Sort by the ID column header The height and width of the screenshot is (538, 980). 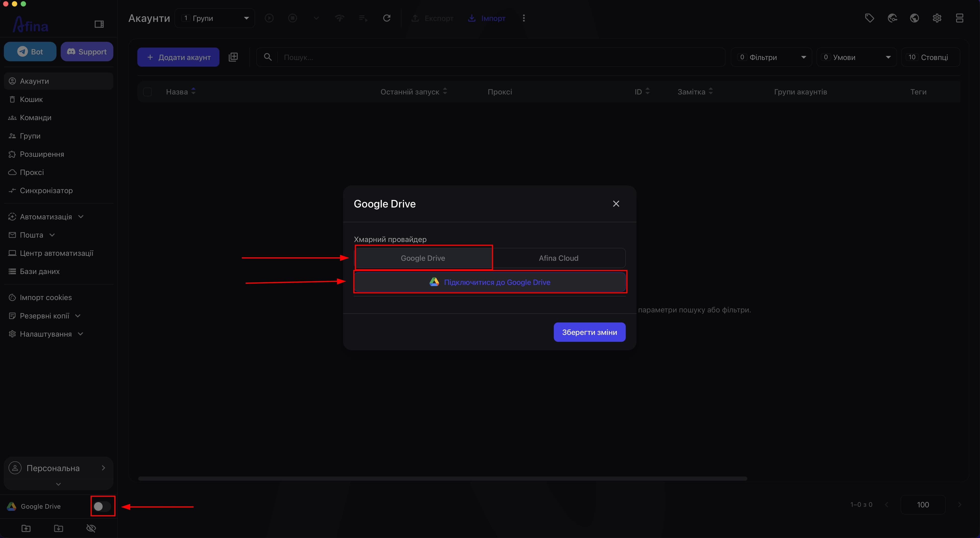(x=642, y=92)
